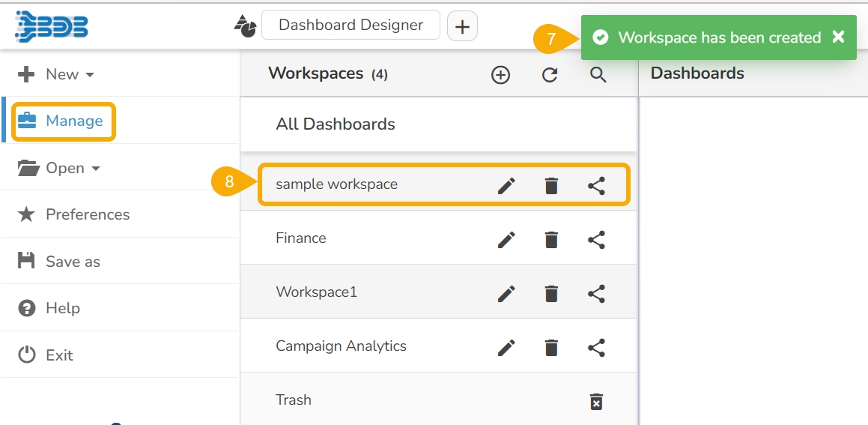Empty the Trash using its icon
This screenshot has height=425, width=868.
596,401
